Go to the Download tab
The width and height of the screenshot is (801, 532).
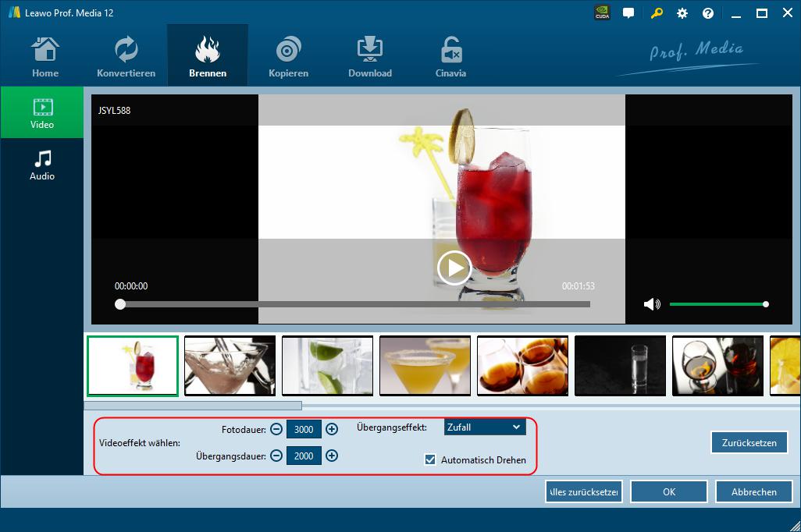[370, 56]
